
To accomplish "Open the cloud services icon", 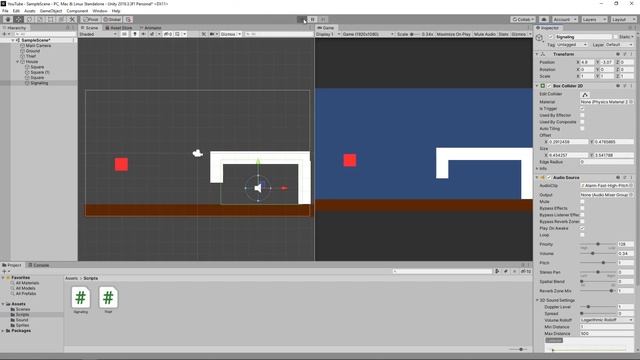I will pos(544,19).
